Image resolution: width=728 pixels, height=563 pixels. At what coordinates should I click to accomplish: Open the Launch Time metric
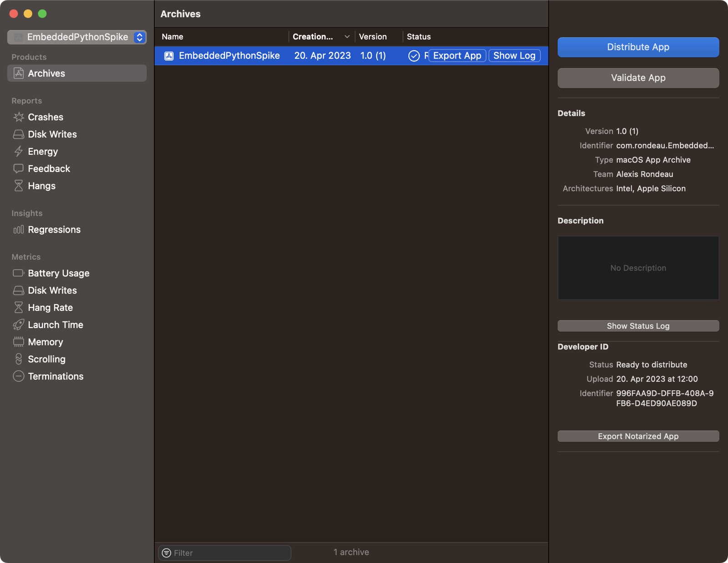click(x=77, y=325)
